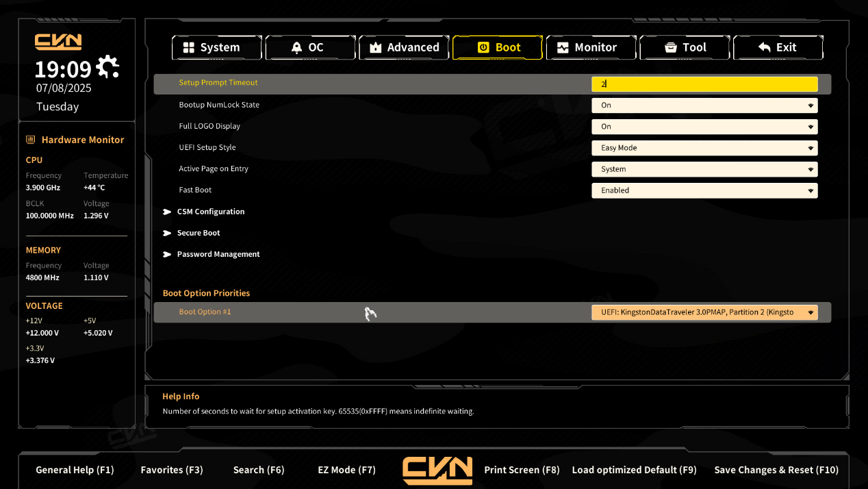868x489 pixels.
Task: Open UEFI Setup Style dropdown
Action: (704, 148)
